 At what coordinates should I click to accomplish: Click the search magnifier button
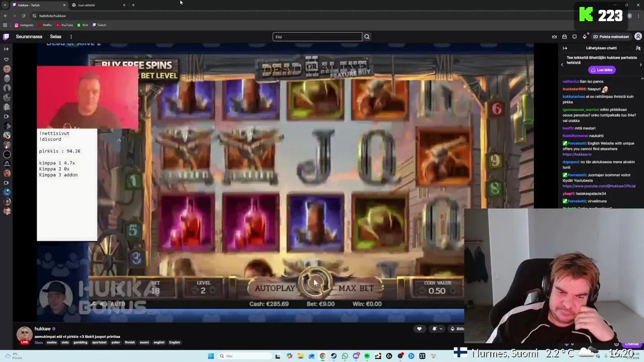click(367, 37)
